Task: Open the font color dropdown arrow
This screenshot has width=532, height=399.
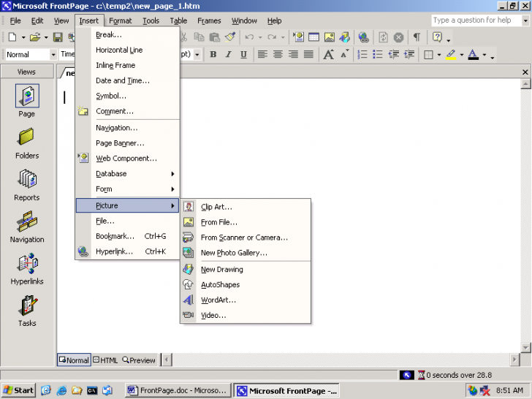Action: pyautogui.click(x=484, y=56)
